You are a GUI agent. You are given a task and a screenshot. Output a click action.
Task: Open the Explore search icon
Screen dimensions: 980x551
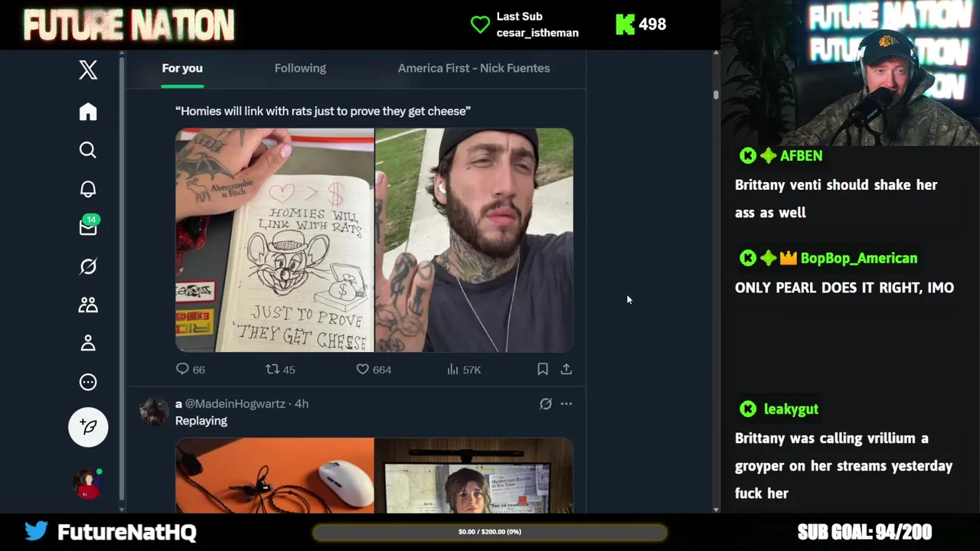(88, 150)
